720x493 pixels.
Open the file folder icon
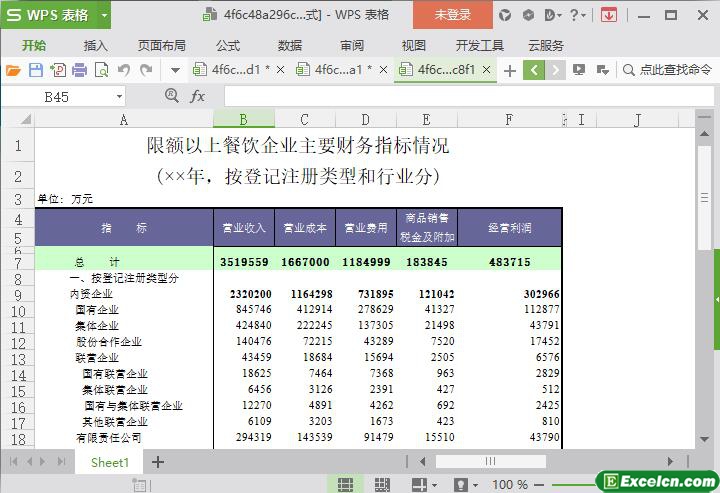point(13,70)
